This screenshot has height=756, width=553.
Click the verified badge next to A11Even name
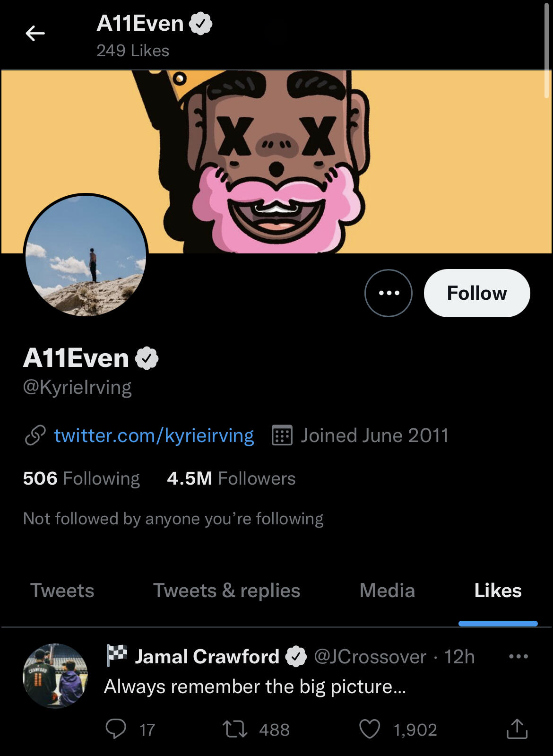[x=147, y=358]
